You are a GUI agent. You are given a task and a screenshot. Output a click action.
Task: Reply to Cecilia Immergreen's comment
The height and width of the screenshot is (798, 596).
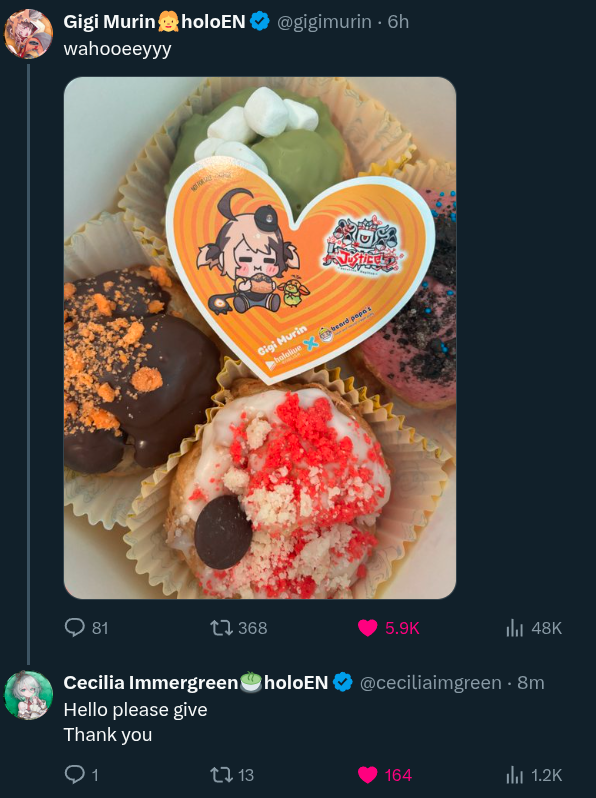[75, 775]
